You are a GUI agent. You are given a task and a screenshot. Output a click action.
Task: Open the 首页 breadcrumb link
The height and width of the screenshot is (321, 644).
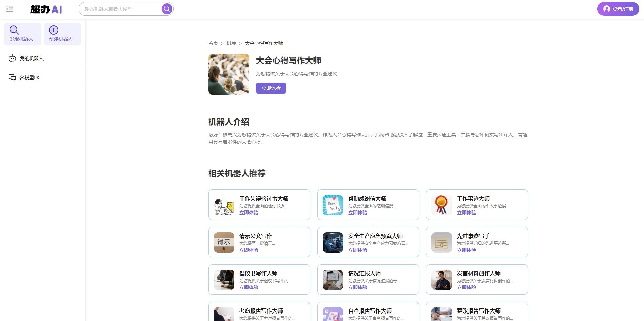[213, 43]
